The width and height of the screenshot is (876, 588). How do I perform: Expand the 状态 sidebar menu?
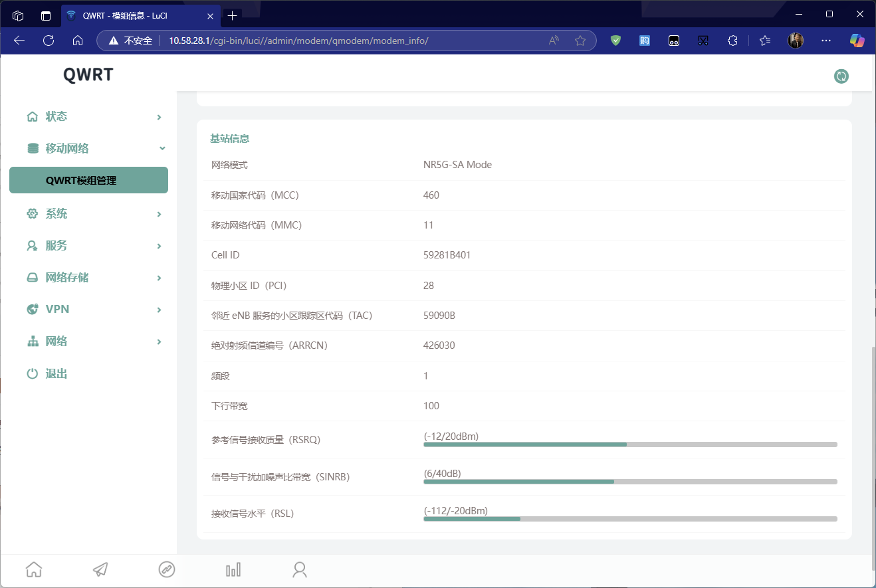[x=88, y=116]
